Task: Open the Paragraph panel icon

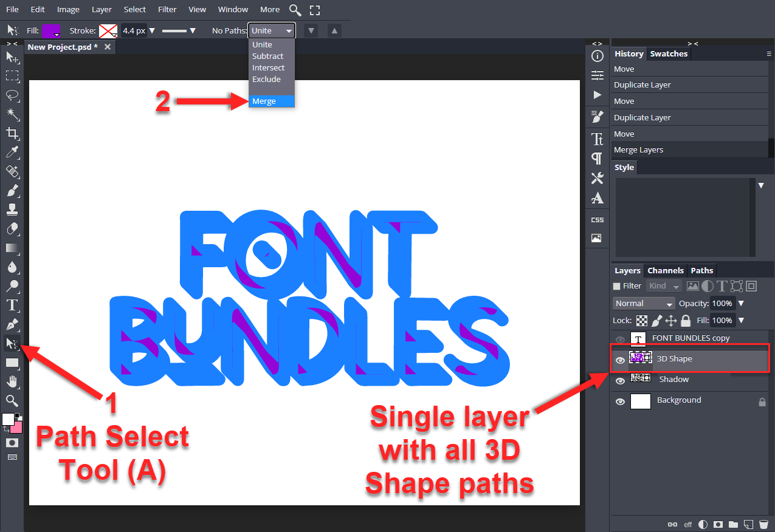Action: pos(598,159)
